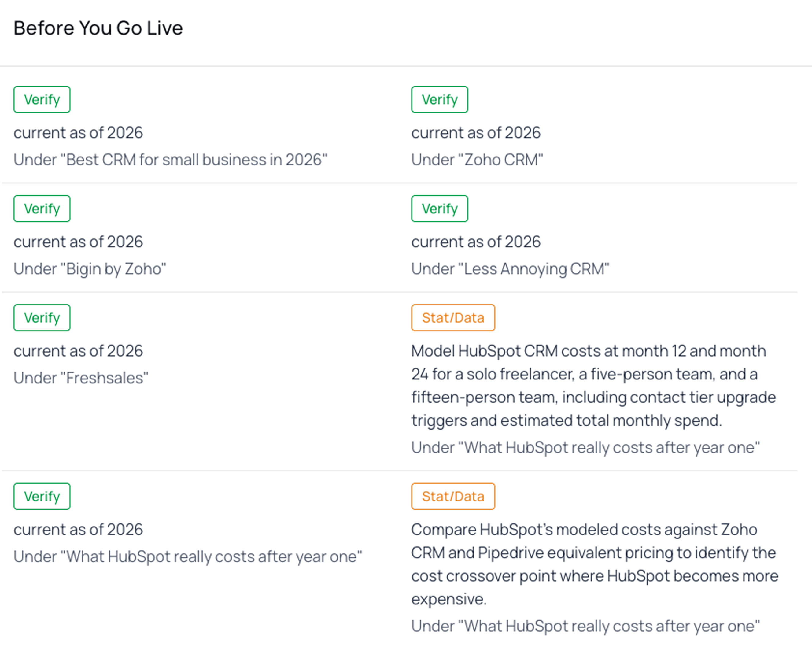Click Verify badge above Less Annoying CRM
Image resolution: width=812 pixels, height=647 pixels.
coord(440,209)
